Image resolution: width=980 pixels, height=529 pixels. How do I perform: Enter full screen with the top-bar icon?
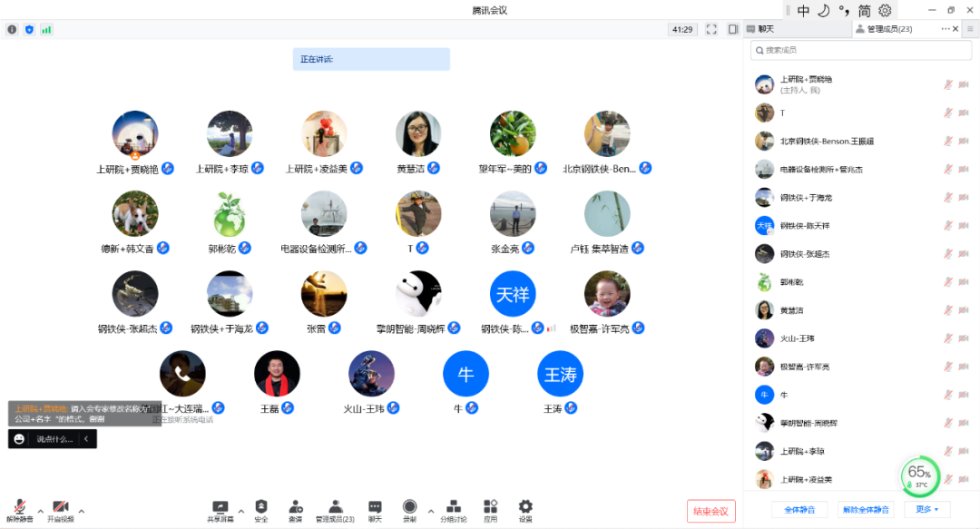(x=711, y=30)
